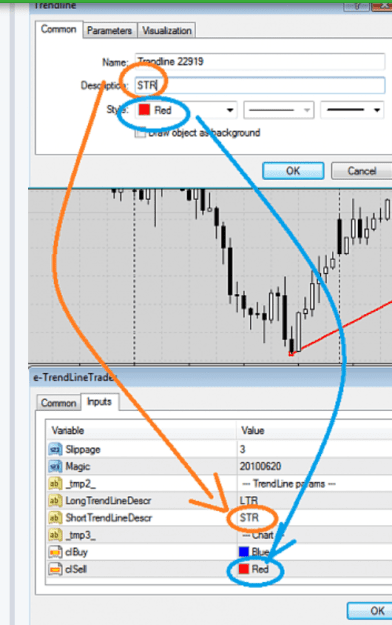
Task: Click the red color swatch in Style
Action: (x=144, y=110)
